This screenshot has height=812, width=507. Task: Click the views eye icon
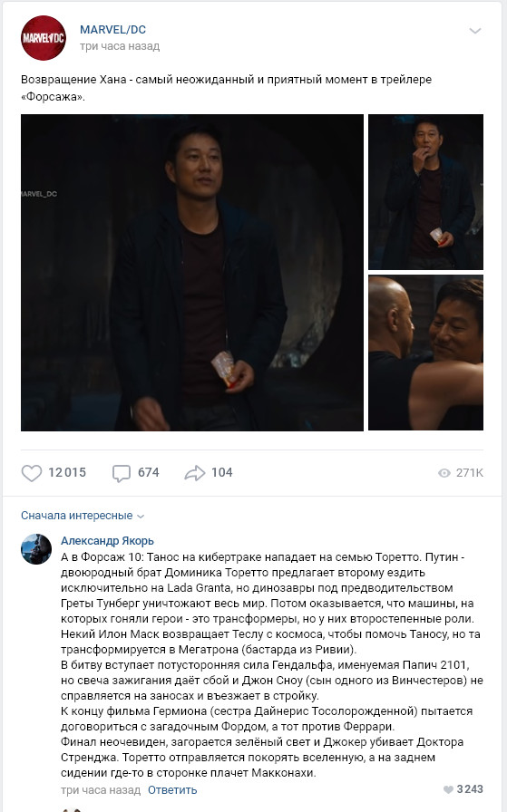(x=444, y=473)
